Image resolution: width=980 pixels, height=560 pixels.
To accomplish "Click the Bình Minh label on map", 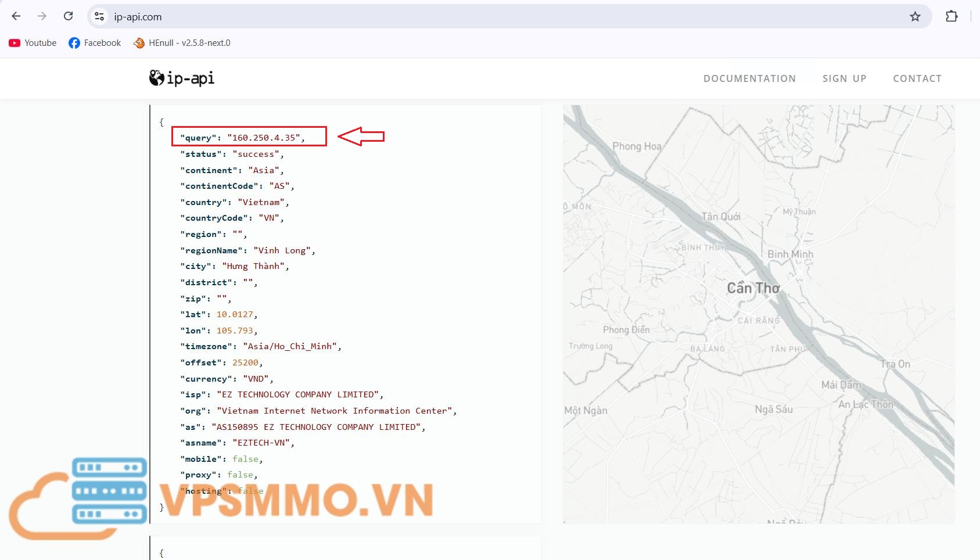I will (790, 254).
